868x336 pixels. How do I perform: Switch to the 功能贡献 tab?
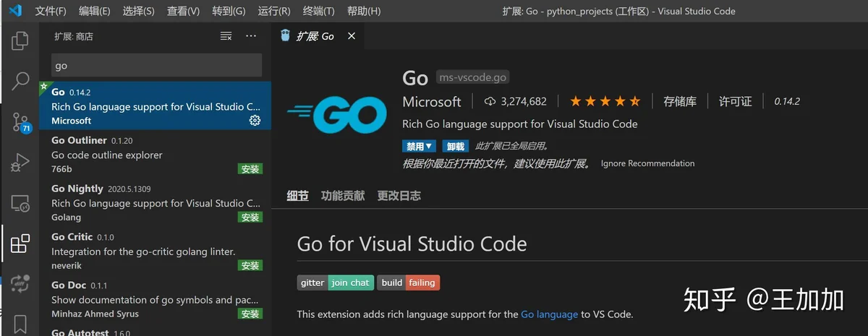pos(343,196)
